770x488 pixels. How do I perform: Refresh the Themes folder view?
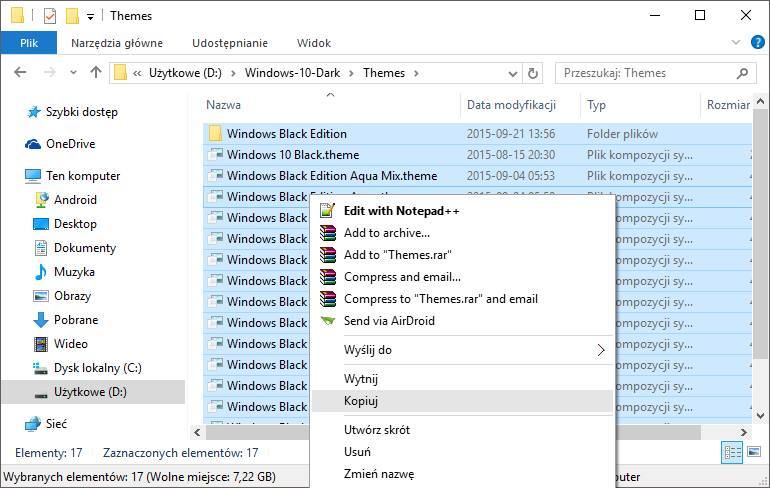[x=533, y=74]
